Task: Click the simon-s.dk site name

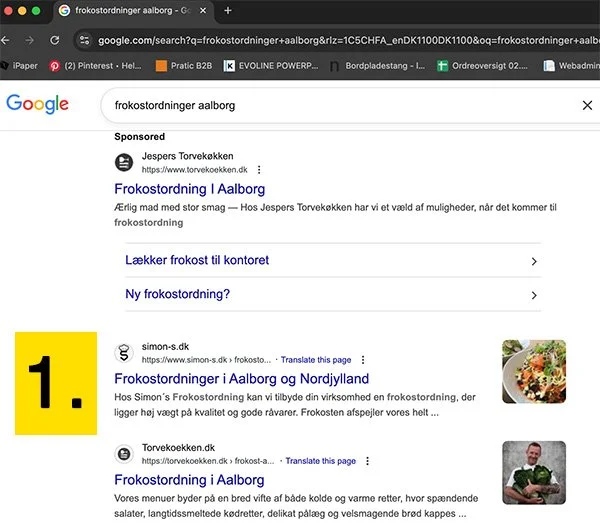Action: [x=165, y=347]
